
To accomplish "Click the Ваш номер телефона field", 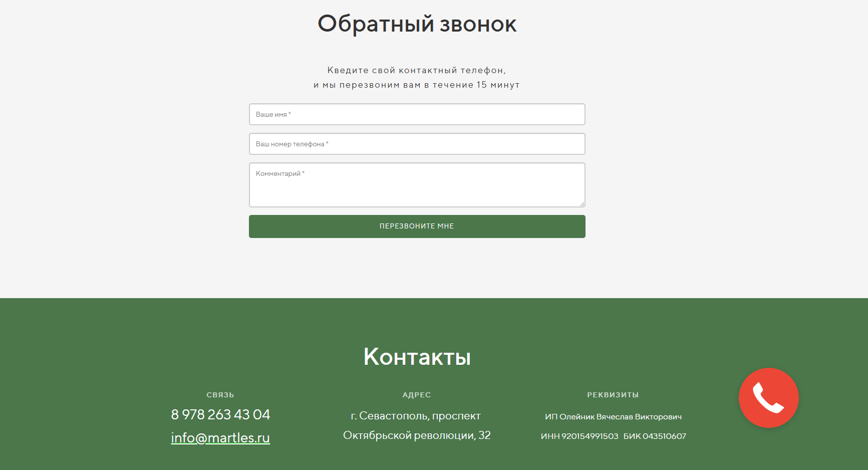I will point(417,144).
